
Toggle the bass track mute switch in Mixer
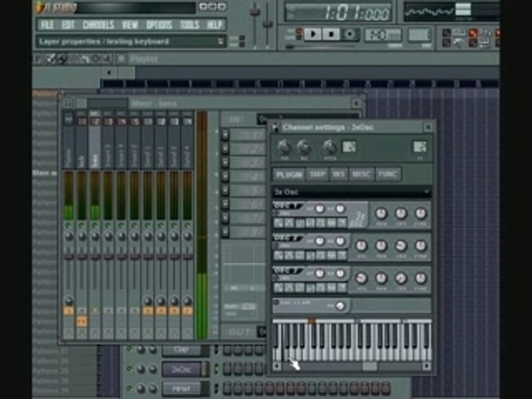tap(95, 226)
